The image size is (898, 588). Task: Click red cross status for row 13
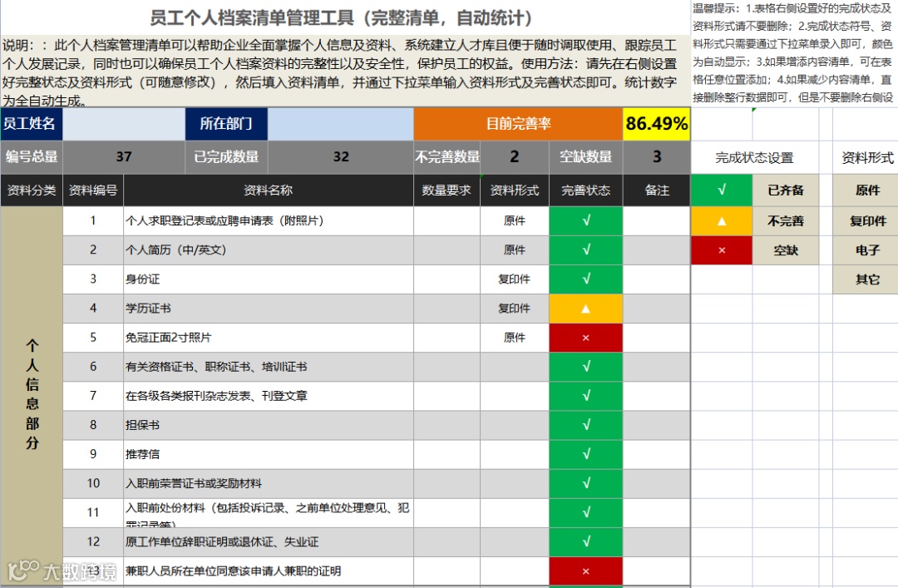coord(585,571)
